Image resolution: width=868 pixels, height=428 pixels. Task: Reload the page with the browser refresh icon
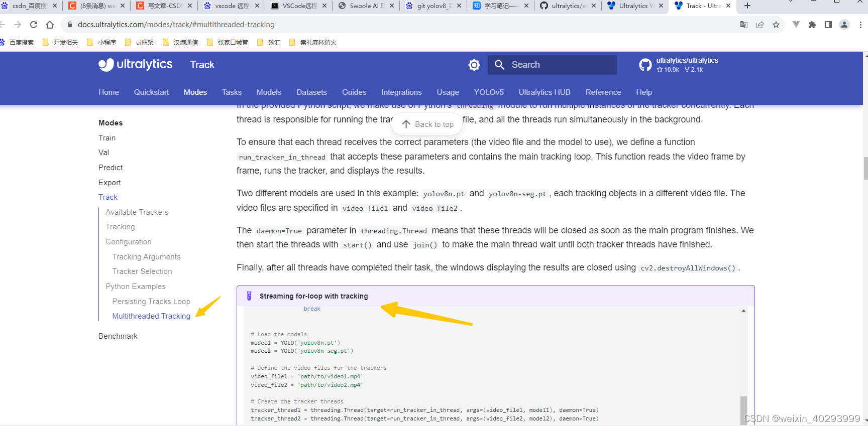click(x=34, y=25)
